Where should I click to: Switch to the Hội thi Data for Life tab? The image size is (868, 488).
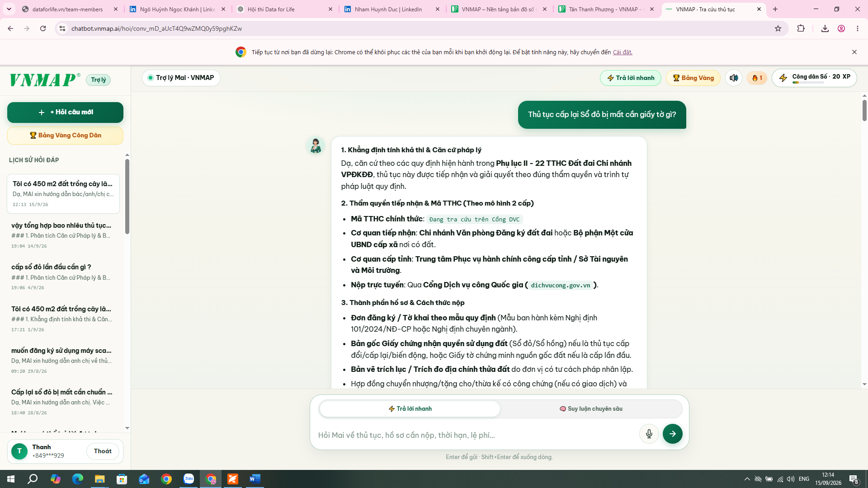point(285,9)
